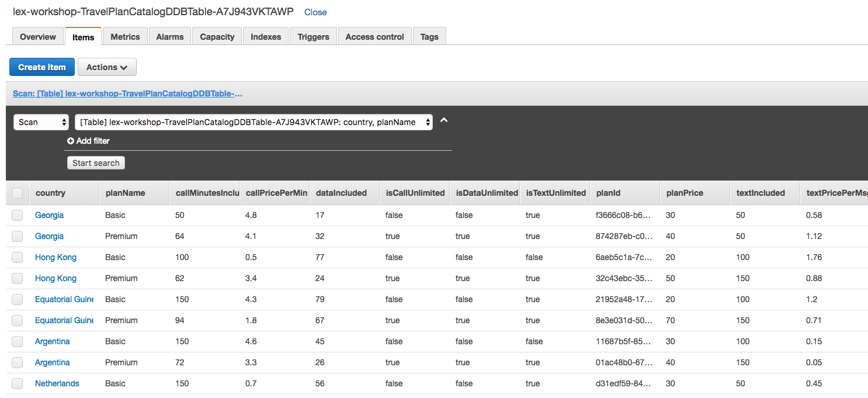Open the Argentina item in the Premium row
The width and height of the screenshot is (868, 398).
click(x=52, y=362)
